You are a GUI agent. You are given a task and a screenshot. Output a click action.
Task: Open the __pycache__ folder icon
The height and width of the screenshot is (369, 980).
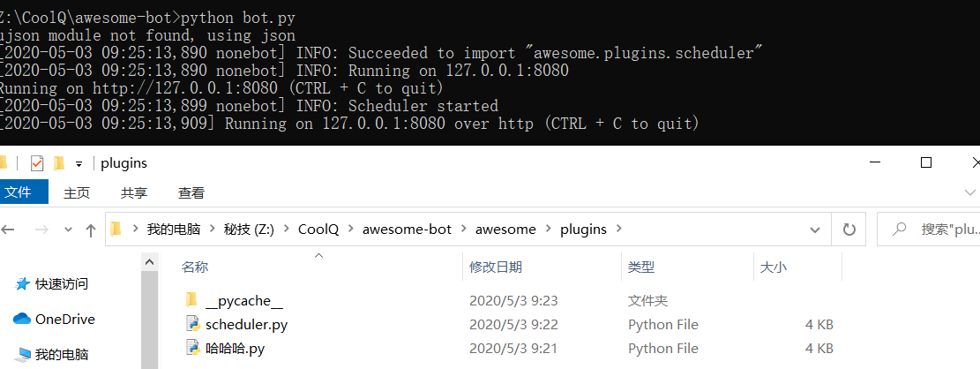click(192, 301)
